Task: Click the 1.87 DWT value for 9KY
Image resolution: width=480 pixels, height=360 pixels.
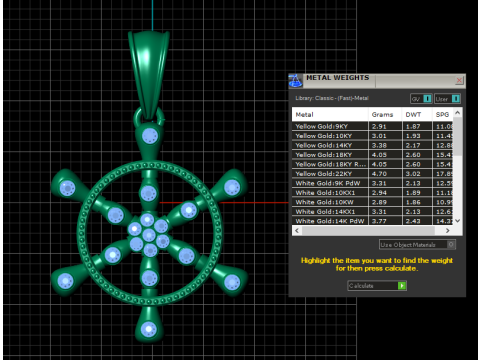Action: [413, 126]
